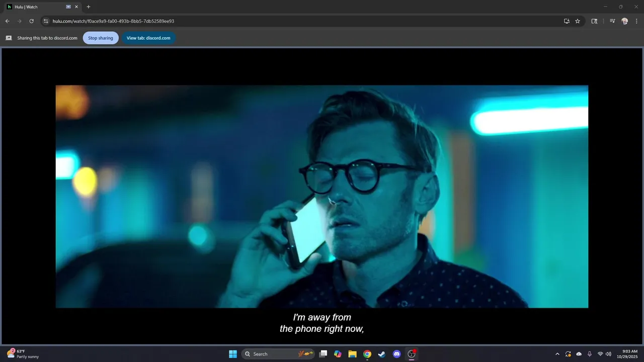The width and height of the screenshot is (644, 362).
Task: Open Task View in taskbar
Action: tap(324, 354)
